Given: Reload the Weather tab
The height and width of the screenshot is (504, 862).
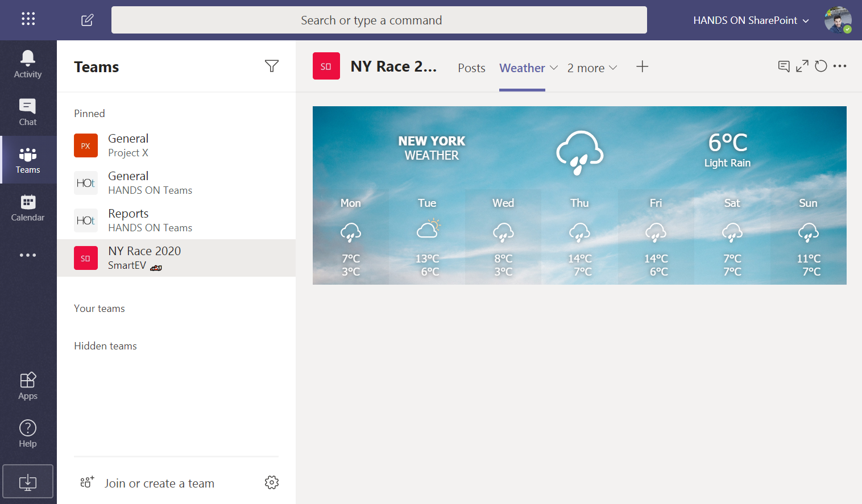Looking at the screenshot, I should (x=820, y=66).
